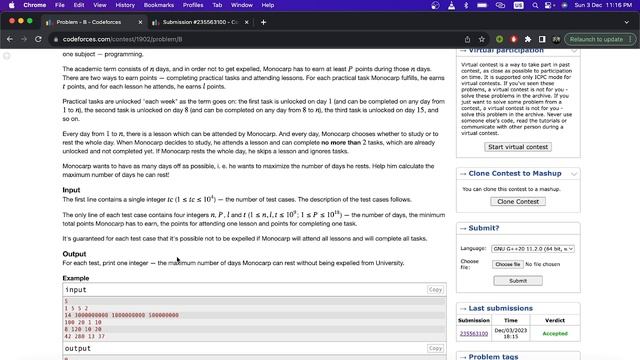Image resolution: width=640 pixels, height=360 pixels.
Task: Click the Submit button
Action: coord(518,281)
